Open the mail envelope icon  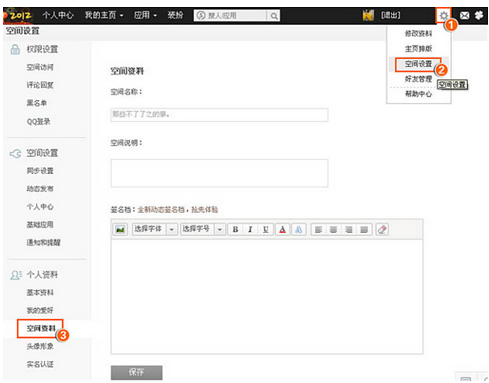tap(464, 15)
